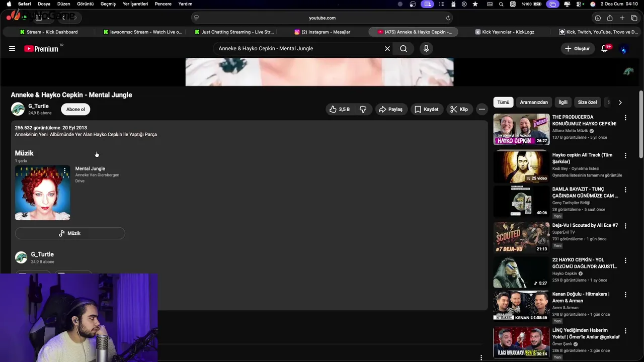This screenshot has width=644, height=362.
Task: Switch to Kick Yayıncılar - KickLogz tab
Action: [505, 32]
